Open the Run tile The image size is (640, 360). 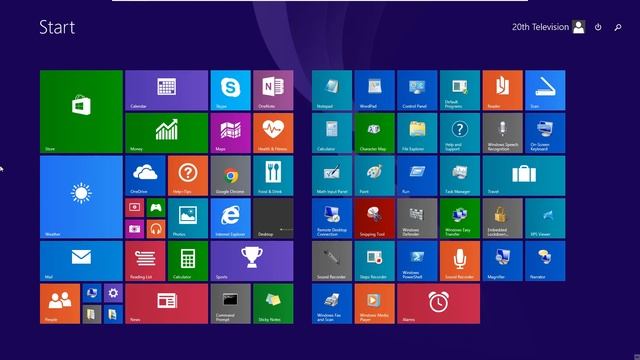coord(417,176)
